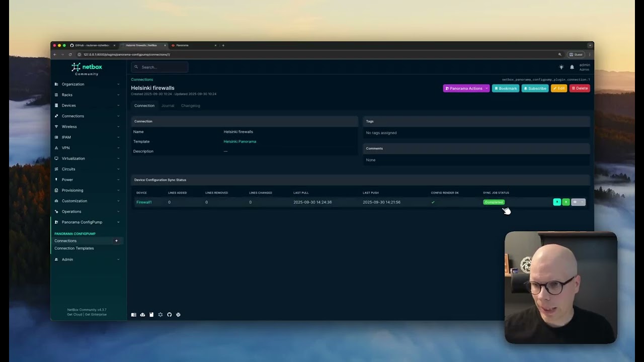The image size is (644, 362).
Task: Click the Delete button
Action: tap(580, 88)
